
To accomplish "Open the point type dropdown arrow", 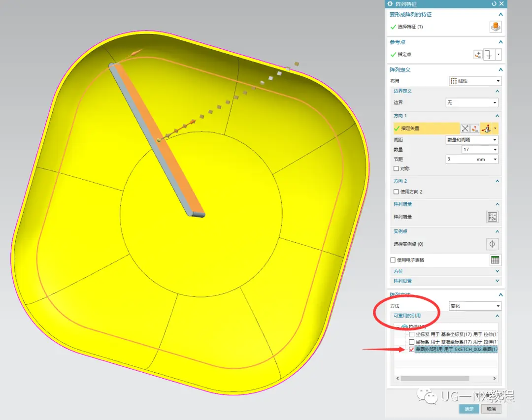I will pos(499,54).
